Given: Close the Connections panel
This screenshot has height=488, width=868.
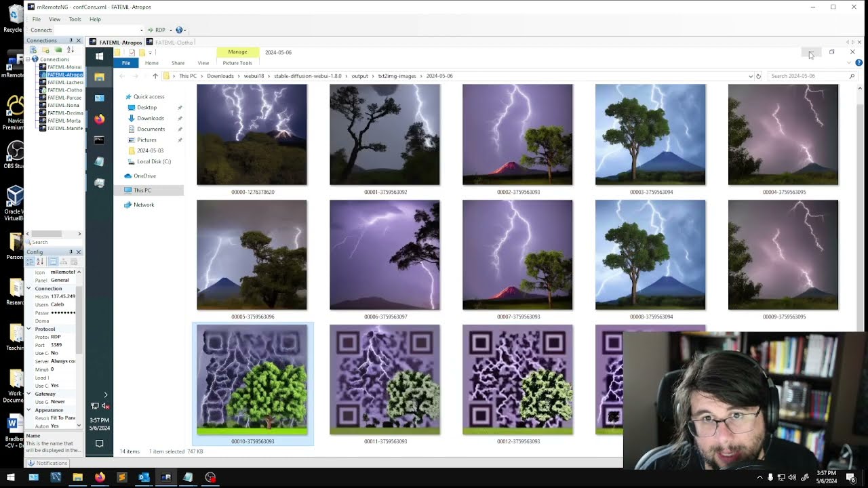Looking at the screenshot, I should click(x=79, y=41).
